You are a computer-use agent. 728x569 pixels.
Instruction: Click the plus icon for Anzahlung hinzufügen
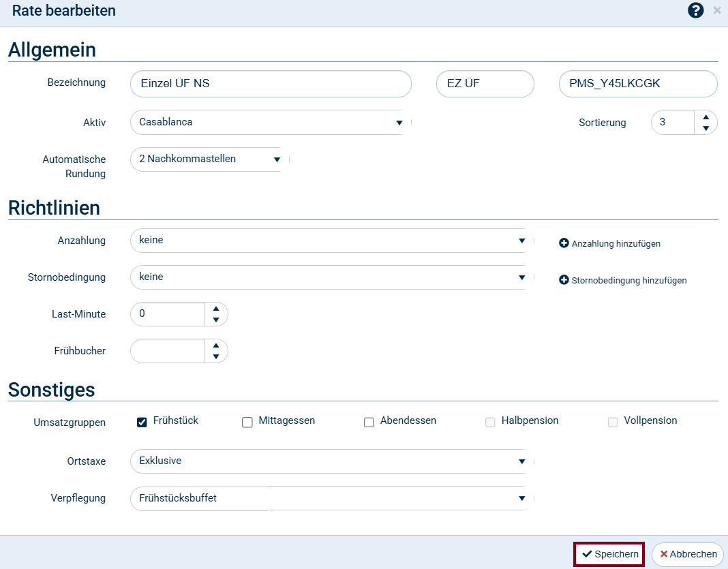pos(564,243)
